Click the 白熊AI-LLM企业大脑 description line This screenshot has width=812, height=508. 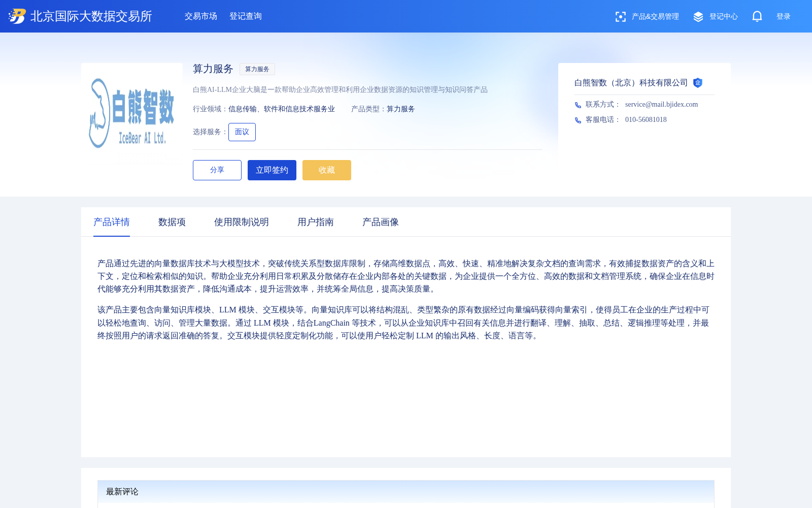click(340, 90)
